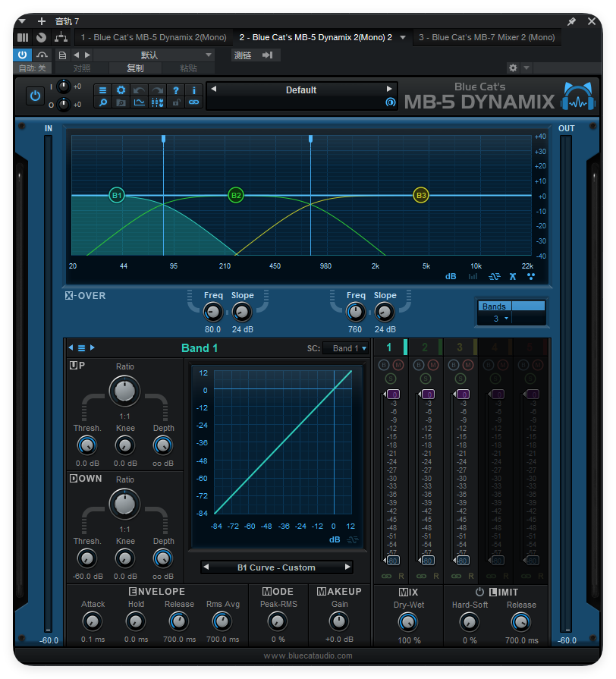This screenshot has height=679, width=616.
Task: Click the magnifier zoom icon
Action: click(x=102, y=102)
